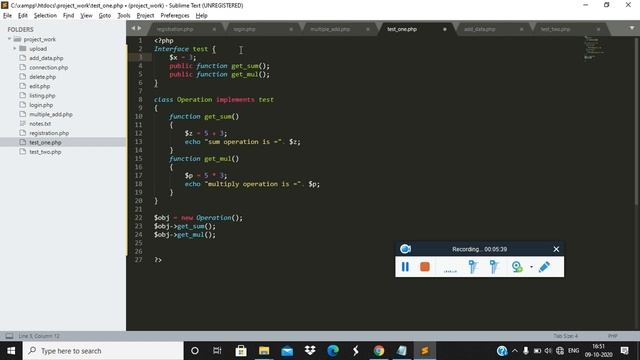
Task: Click the recorder camera logo icon
Action: point(405,249)
